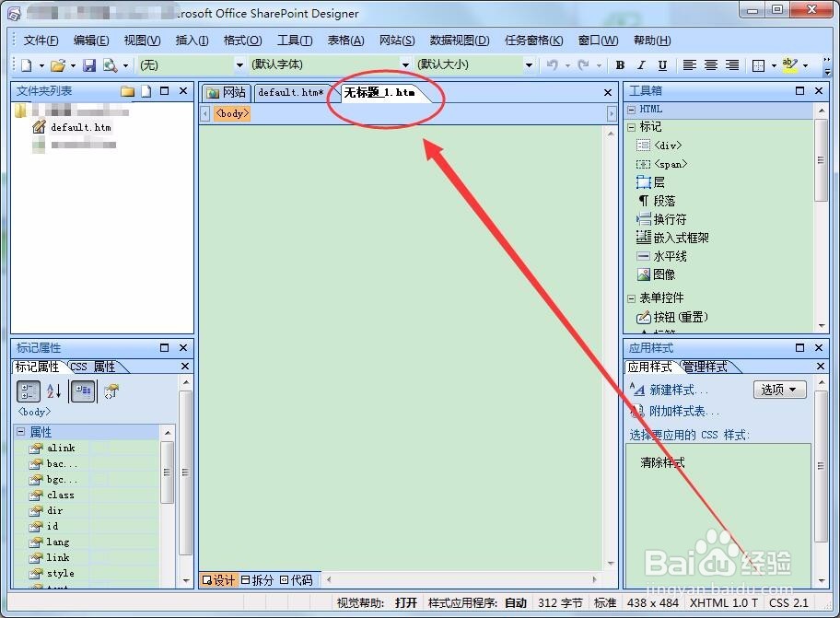Select the 段落 toolbox item
This screenshot has width=840, height=618.
click(x=656, y=201)
